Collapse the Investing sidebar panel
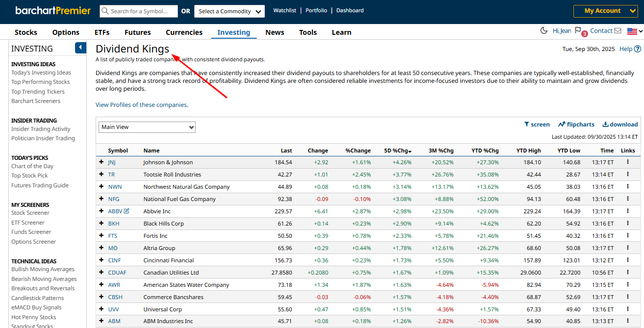644x328 pixels. [x=80, y=48]
